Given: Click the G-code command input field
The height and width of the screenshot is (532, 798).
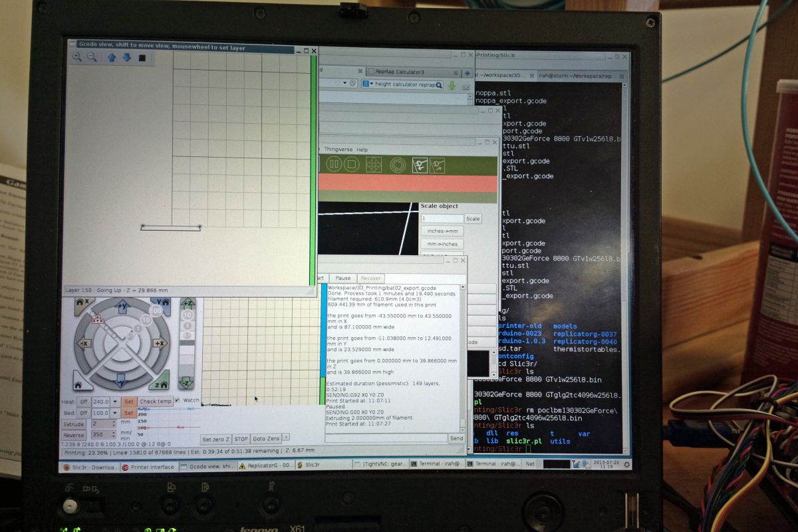Looking at the screenshot, I should [x=386, y=438].
